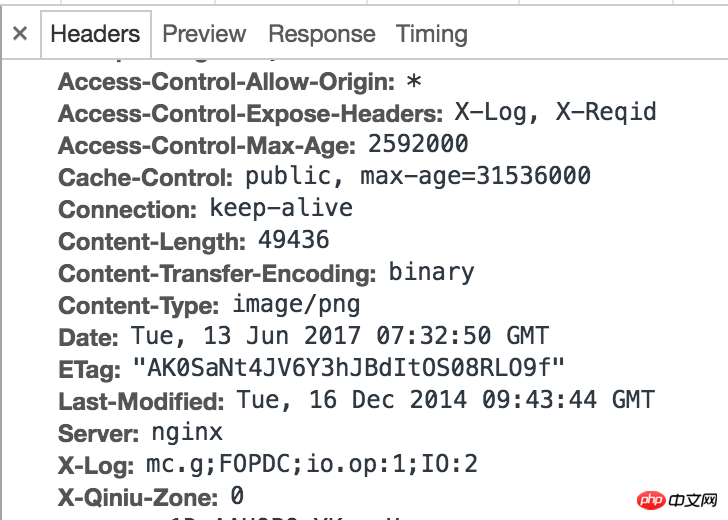Select the Connection keep-alive value
Image resolution: width=728 pixels, height=520 pixels.
click(x=281, y=208)
